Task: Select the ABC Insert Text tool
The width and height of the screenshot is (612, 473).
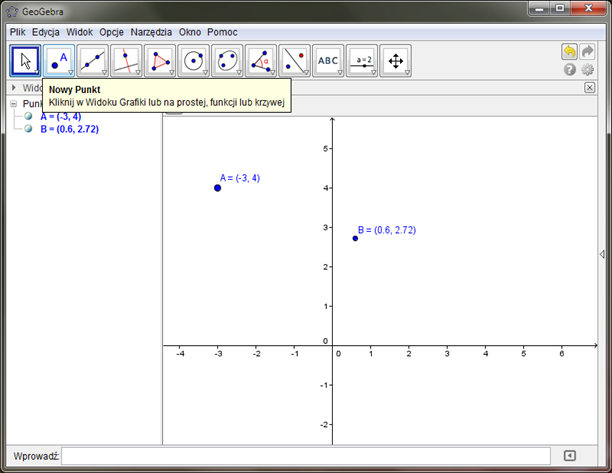Action: [328, 61]
